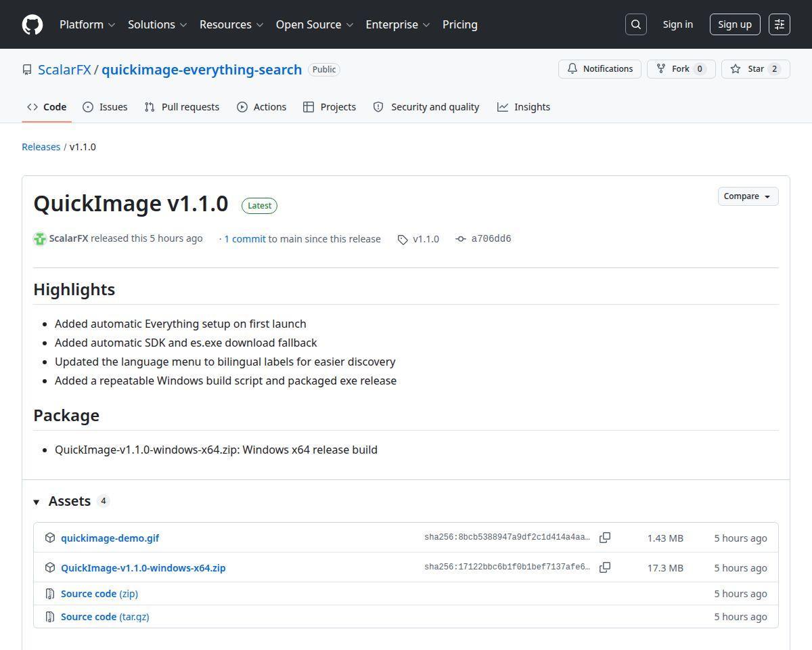The width and height of the screenshot is (812, 650).
Task: Click sha256:8bcb5388947a9df2c1d414a4aa hash text
Action: [x=507, y=538]
